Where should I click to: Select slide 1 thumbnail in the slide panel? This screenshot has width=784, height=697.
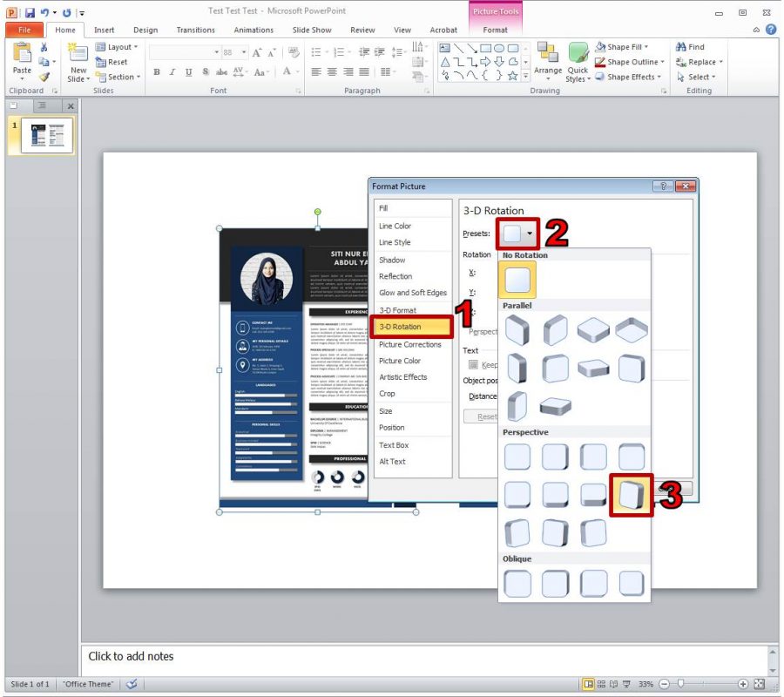tap(48, 135)
